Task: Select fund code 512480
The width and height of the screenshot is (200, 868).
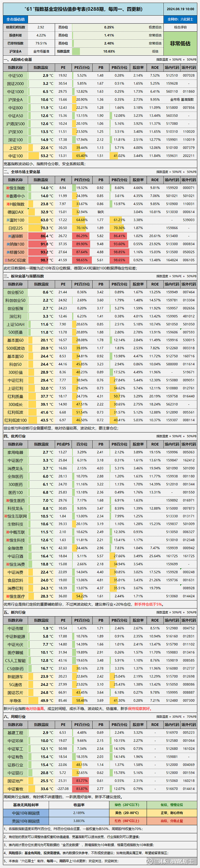Action: pos(172,701)
